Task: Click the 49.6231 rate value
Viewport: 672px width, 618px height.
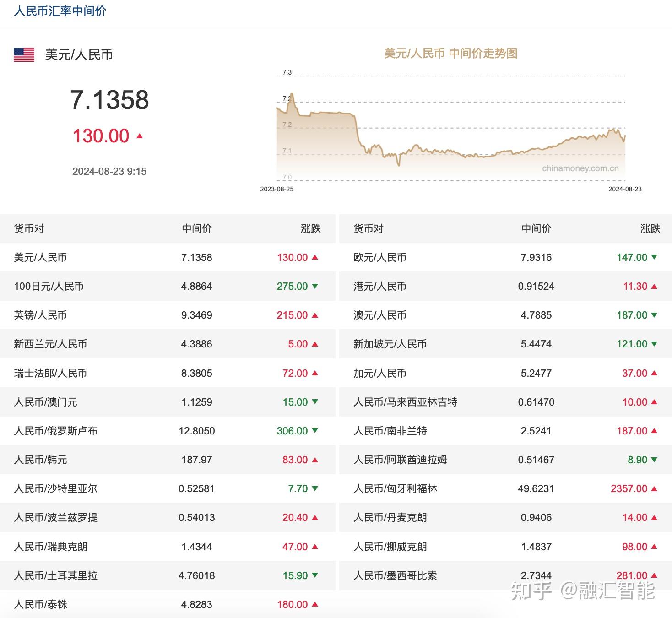Action: tap(536, 488)
